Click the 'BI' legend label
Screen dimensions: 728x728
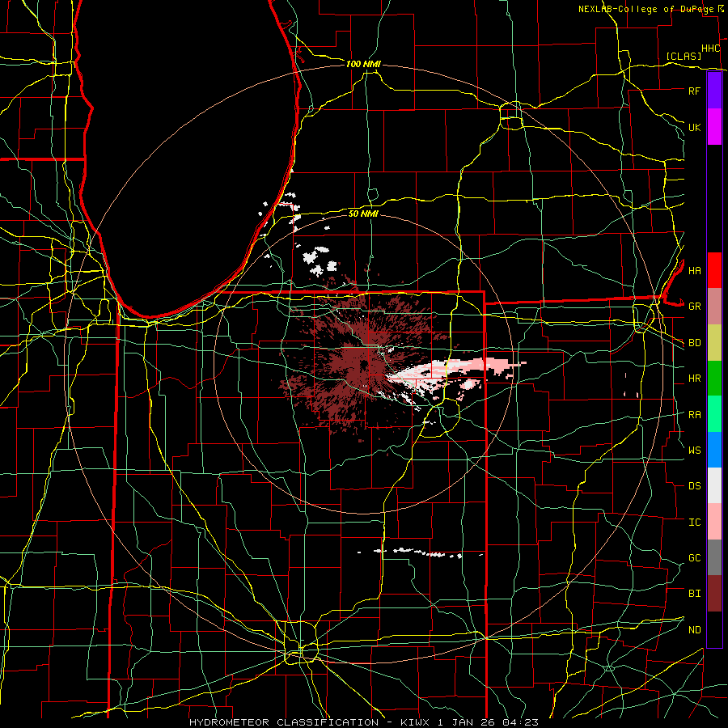[694, 594]
